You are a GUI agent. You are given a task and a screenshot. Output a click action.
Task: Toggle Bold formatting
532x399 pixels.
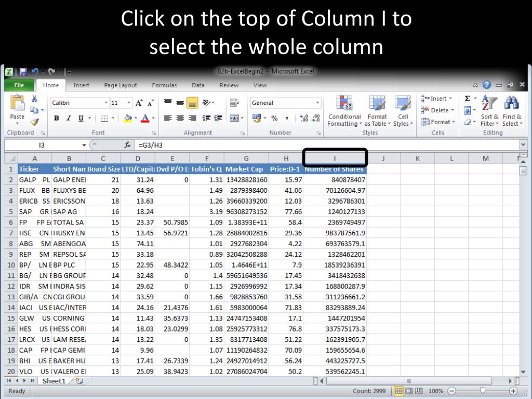57,118
